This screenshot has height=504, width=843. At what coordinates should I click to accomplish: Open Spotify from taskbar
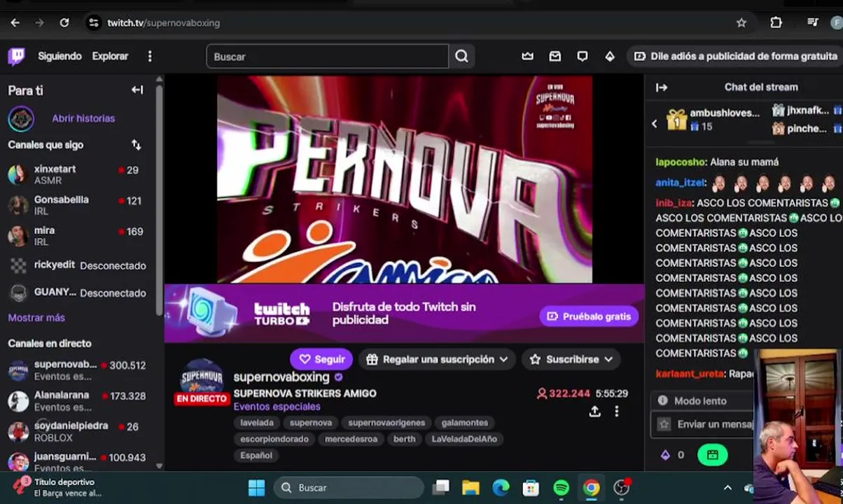coord(562,488)
